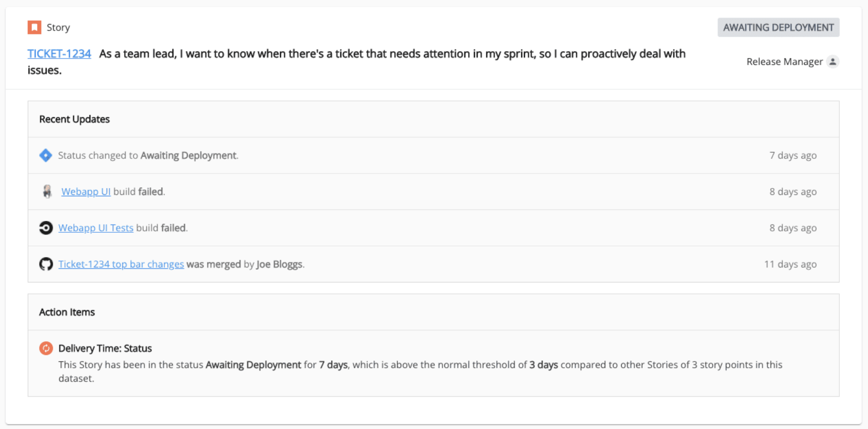Click the AWAITING DEPLOYMENT status badge
This screenshot has width=868, height=429.
click(x=778, y=27)
